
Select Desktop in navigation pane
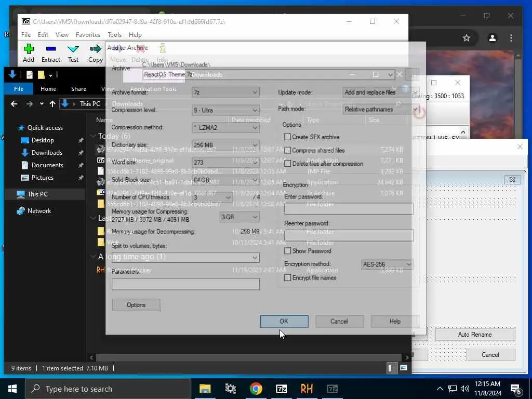(43, 140)
